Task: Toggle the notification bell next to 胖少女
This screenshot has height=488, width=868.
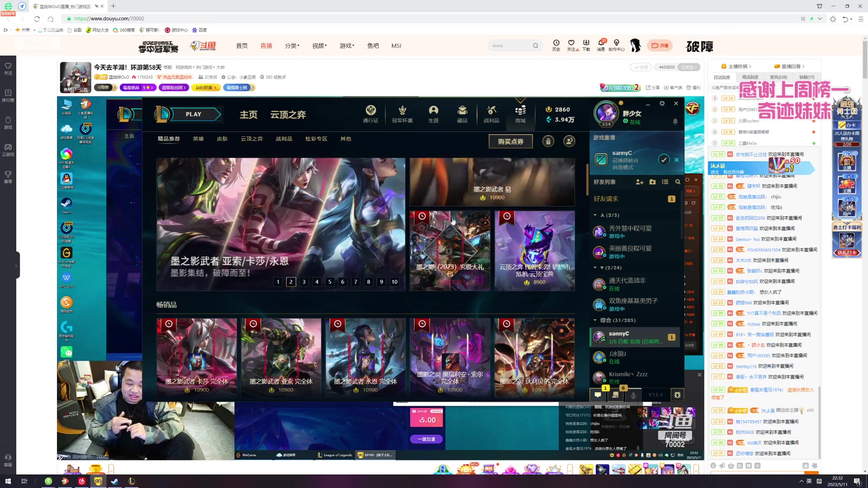Action: coord(675,121)
